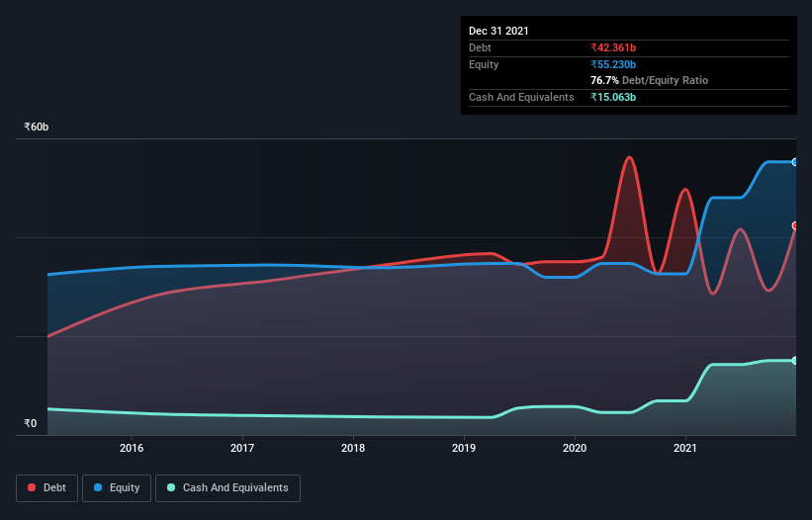Click the 2016 x-axis label
Viewport: 812px width, 520px height.
(x=132, y=448)
